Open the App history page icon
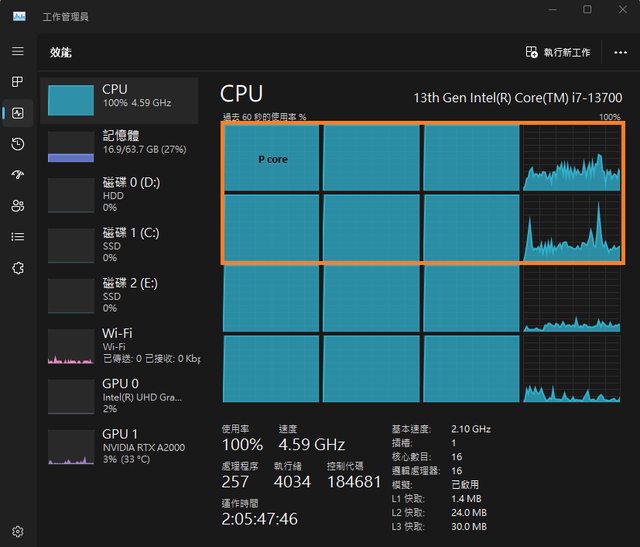 [18, 144]
